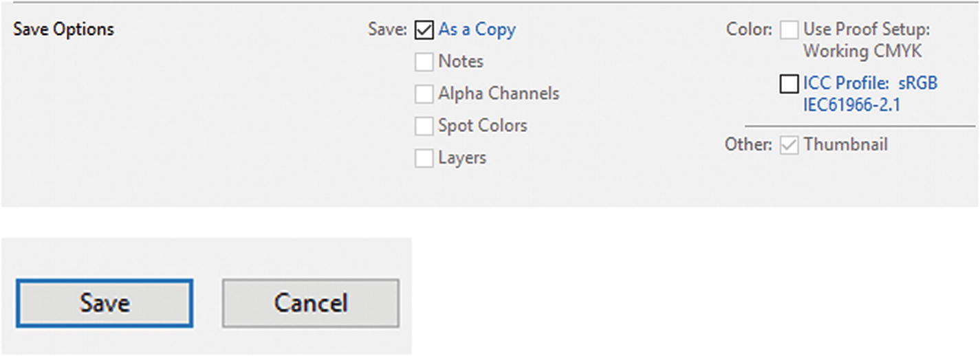The image size is (980, 356).
Task: Click the "Thumbnail" label text
Action: point(845,145)
